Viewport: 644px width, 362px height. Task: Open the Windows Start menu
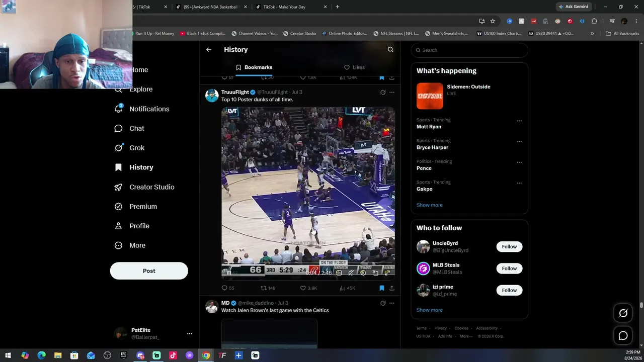[8, 355]
